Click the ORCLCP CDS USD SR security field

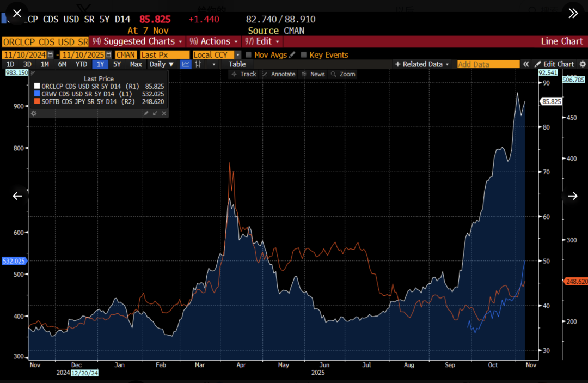[x=45, y=41]
